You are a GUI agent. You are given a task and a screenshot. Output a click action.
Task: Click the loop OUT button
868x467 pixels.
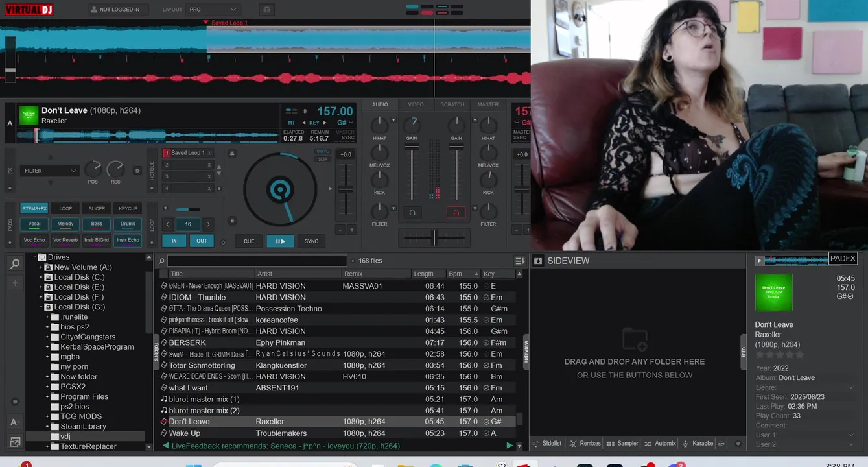click(x=202, y=241)
